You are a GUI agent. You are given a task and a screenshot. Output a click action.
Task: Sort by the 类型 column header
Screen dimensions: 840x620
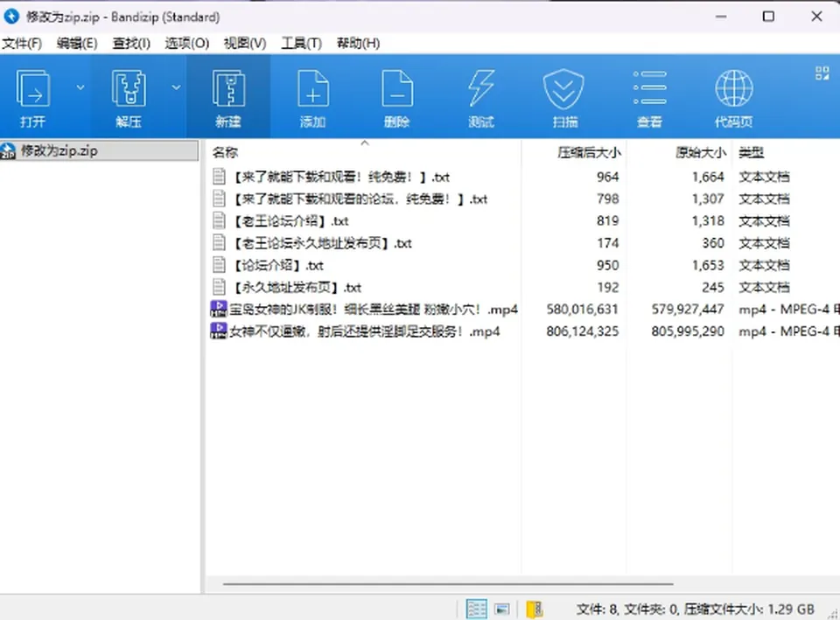coord(751,152)
